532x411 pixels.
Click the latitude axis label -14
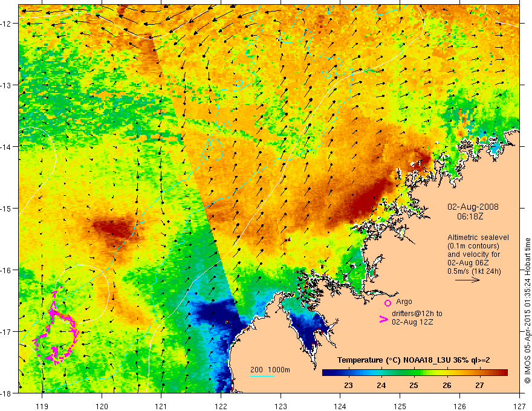pyautogui.click(x=7, y=147)
